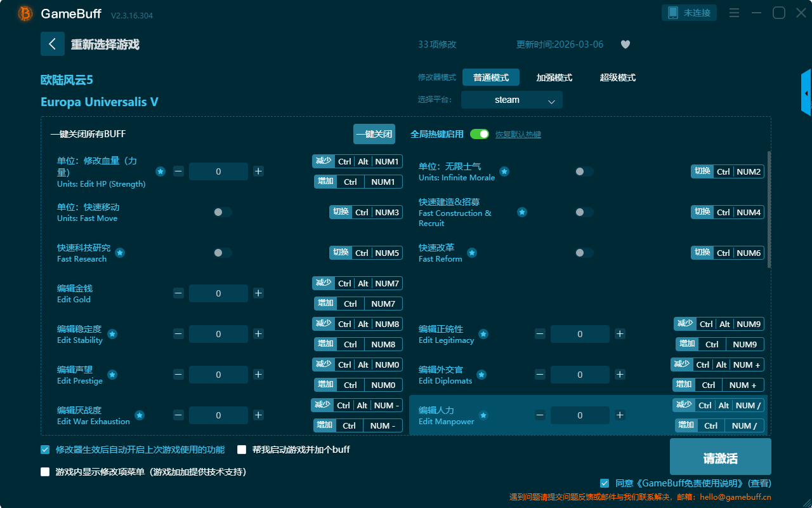
Task: Click the phone not-connected icon button
Action: pos(689,13)
